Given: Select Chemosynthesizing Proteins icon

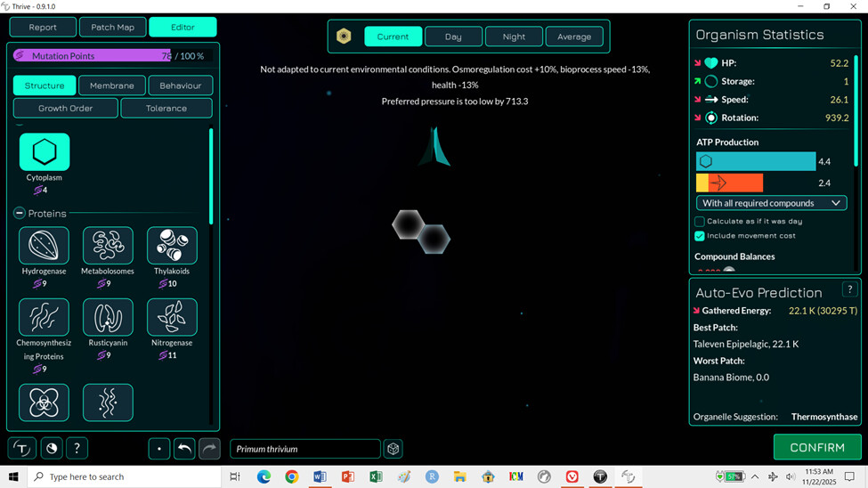Looking at the screenshot, I should [x=45, y=317].
